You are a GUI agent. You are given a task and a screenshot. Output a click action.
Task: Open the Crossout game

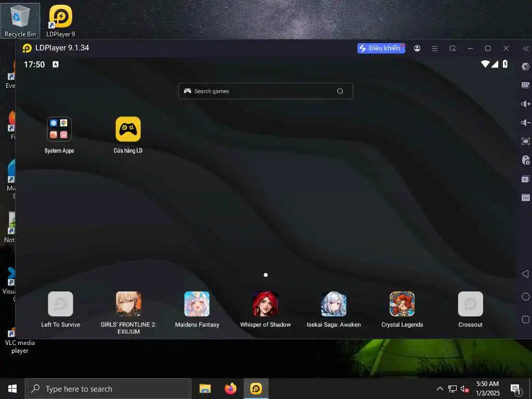point(470,310)
